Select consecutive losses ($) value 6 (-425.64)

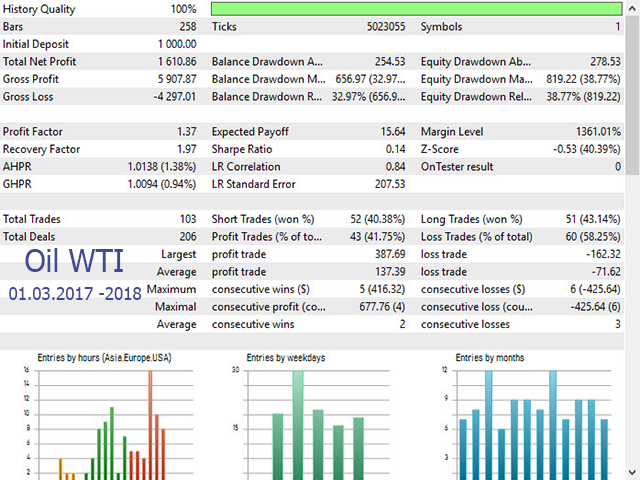tap(595, 289)
